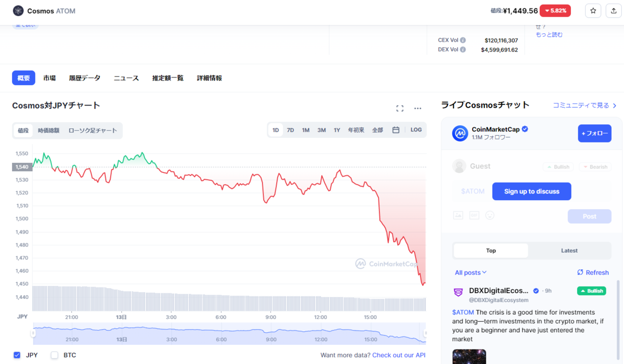
Task: Click the Refresh posts link
Action: pos(593,272)
